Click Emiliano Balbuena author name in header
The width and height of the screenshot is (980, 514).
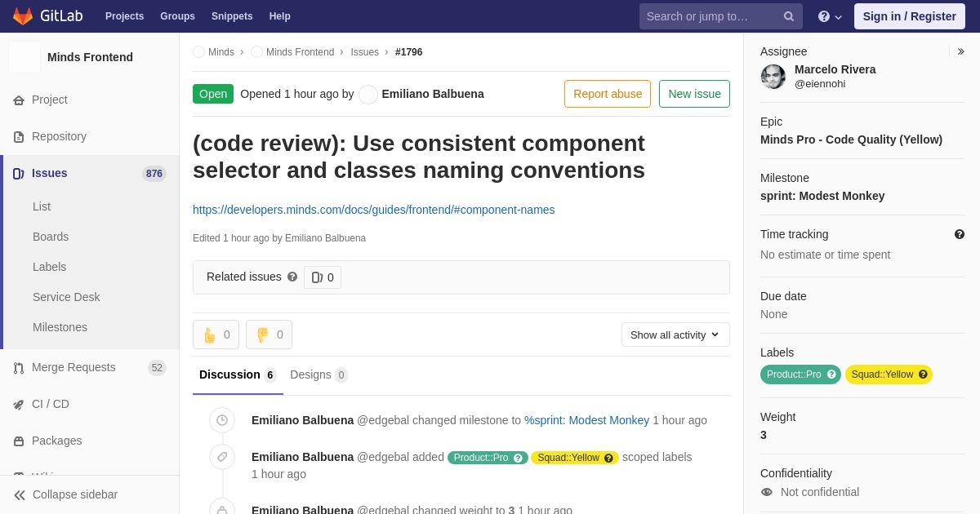tap(433, 94)
